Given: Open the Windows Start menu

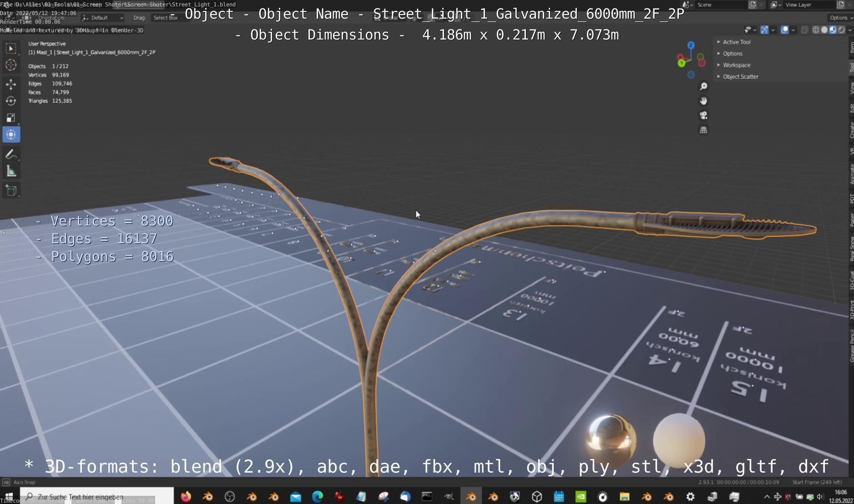Looking at the screenshot, I should coord(9,496).
